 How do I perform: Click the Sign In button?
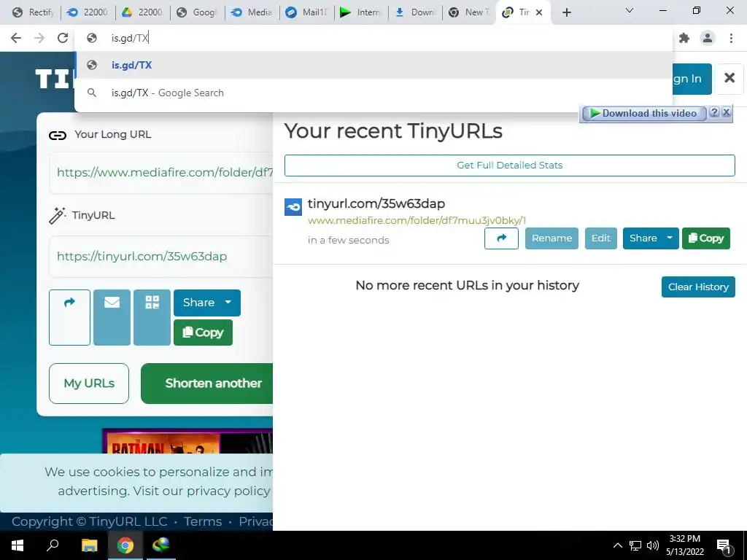[x=692, y=79]
